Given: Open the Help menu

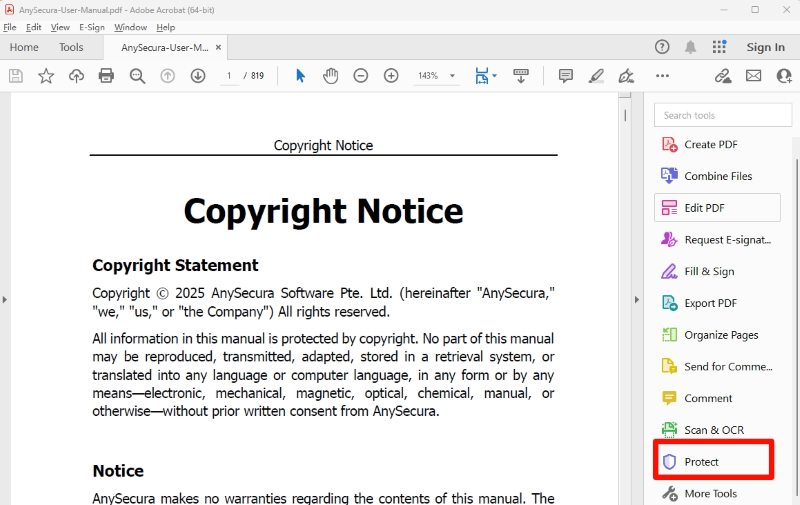Looking at the screenshot, I should (166, 27).
